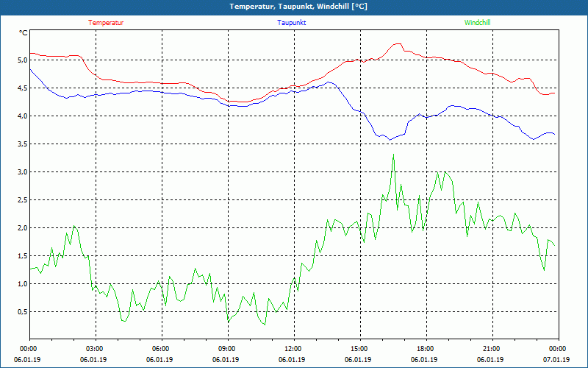Click the green Windchill legend label
This screenshot has width=588, height=368.
click(x=477, y=23)
